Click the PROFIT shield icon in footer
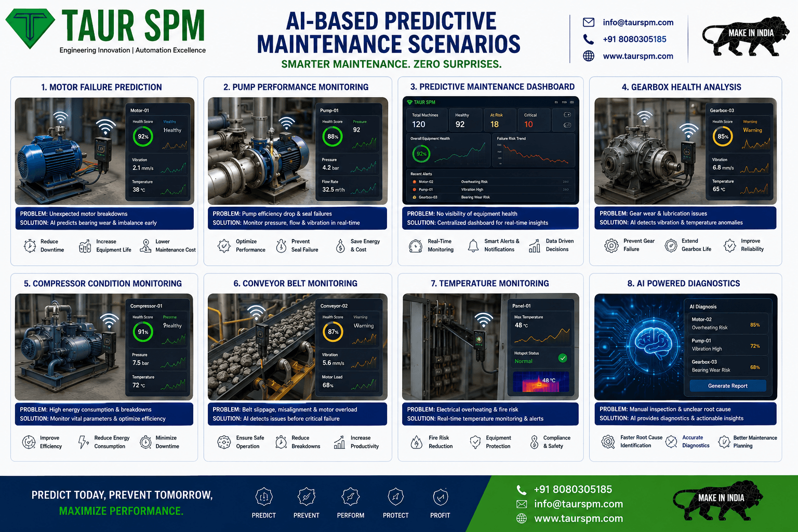The height and width of the screenshot is (532, 798). click(x=441, y=497)
